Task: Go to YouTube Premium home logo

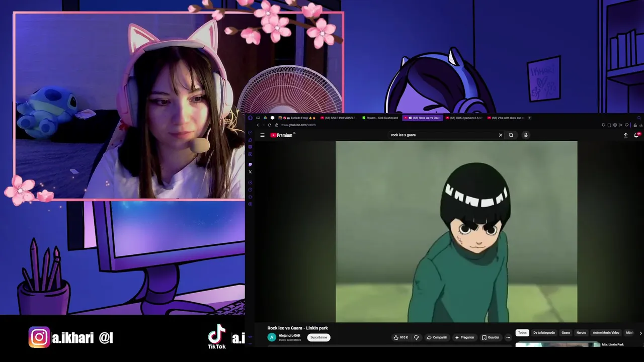Action: coord(281,135)
